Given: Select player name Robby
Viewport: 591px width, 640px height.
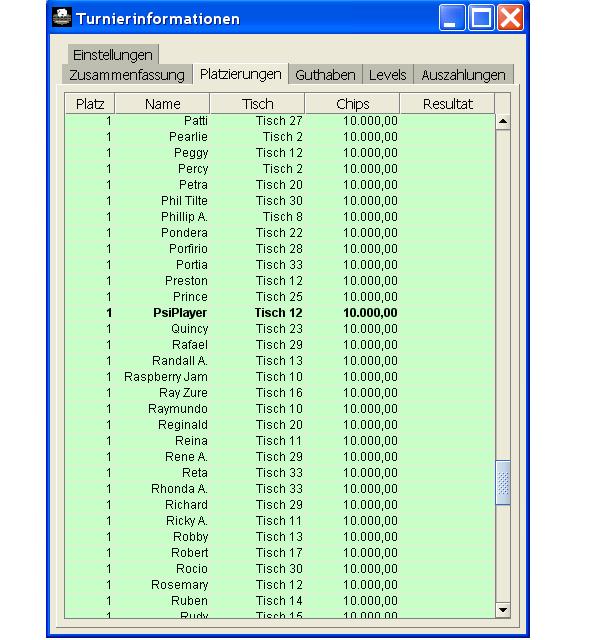Looking at the screenshot, I should point(191,536).
